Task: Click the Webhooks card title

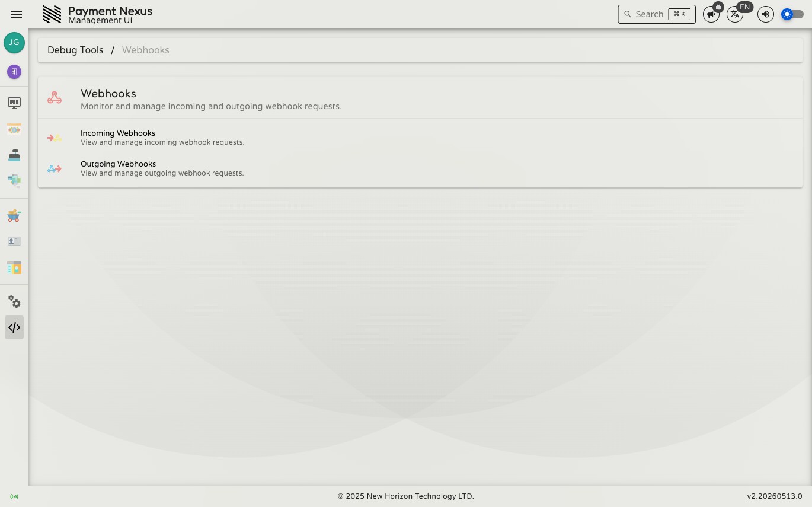Action: click(x=108, y=94)
